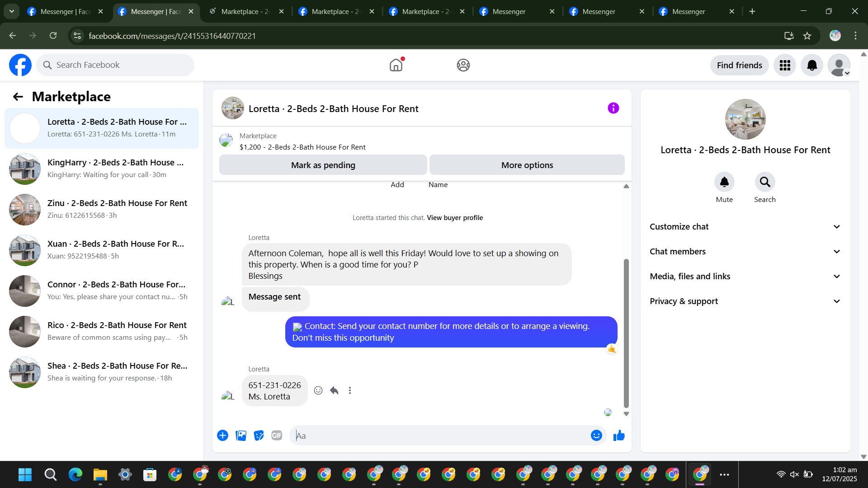Screen dimensions: 868x488
Task: Open more options for Loretta's last message
Action: (x=350, y=390)
